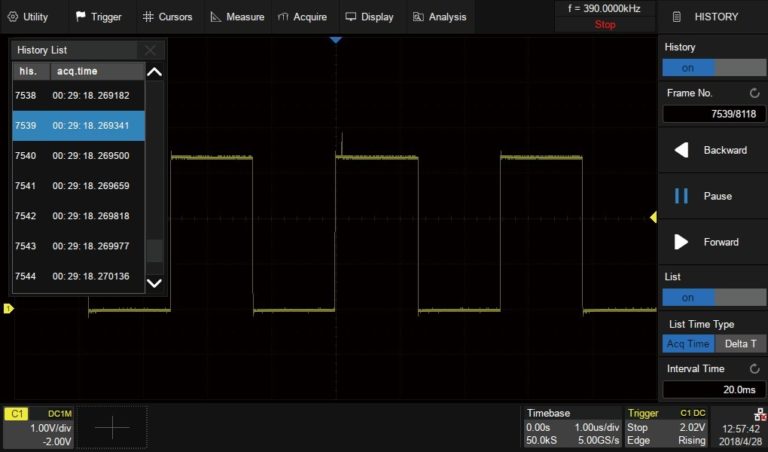Open the Measure menu
The width and height of the screenshot is (768, 452).
point(237,17)
